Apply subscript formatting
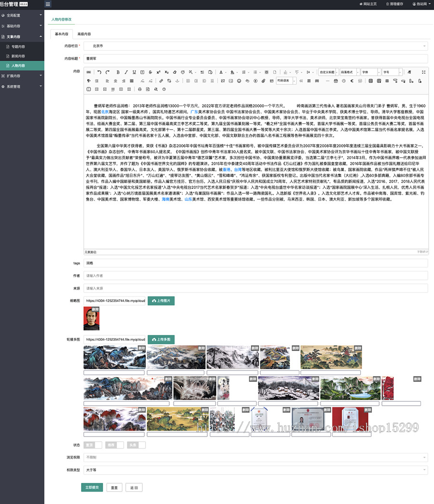 tap(166, 72)
